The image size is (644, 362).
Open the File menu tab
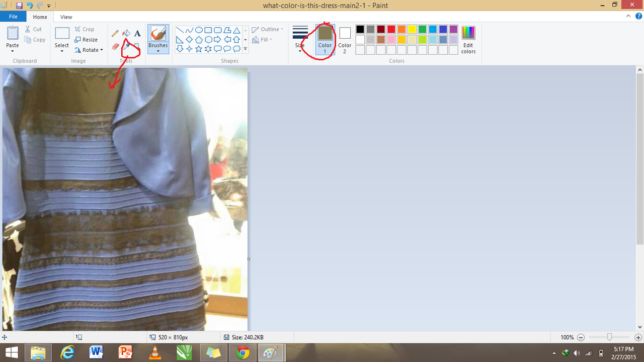[x=13, y=17]
